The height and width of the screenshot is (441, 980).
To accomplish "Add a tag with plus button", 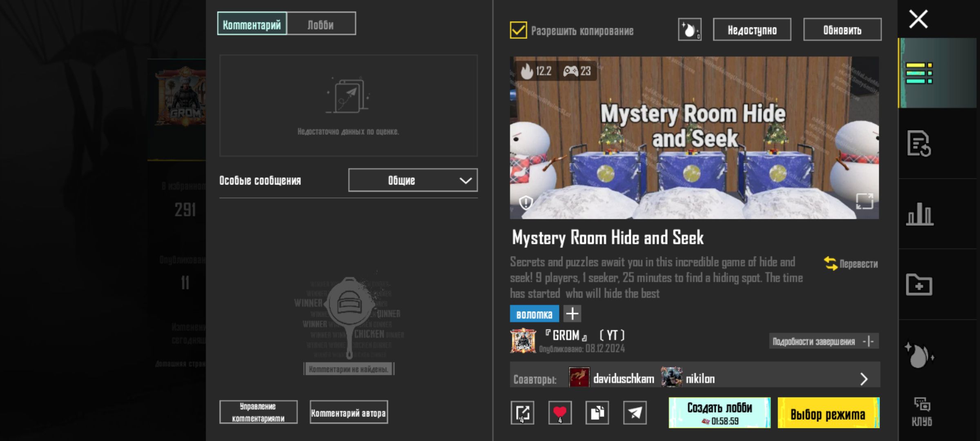I will [x=572, y=314].
